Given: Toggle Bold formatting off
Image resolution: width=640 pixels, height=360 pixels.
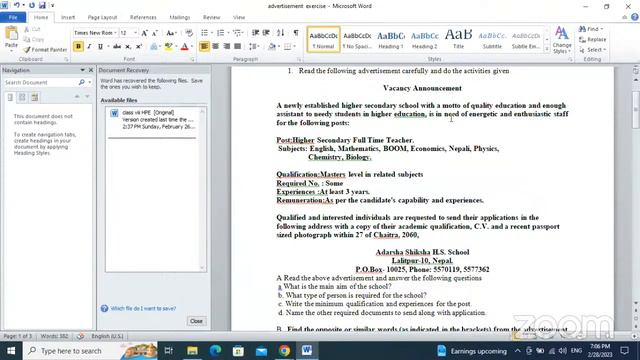Looking at the screenshot, I should pyautogui.click(x=78, y=47).
